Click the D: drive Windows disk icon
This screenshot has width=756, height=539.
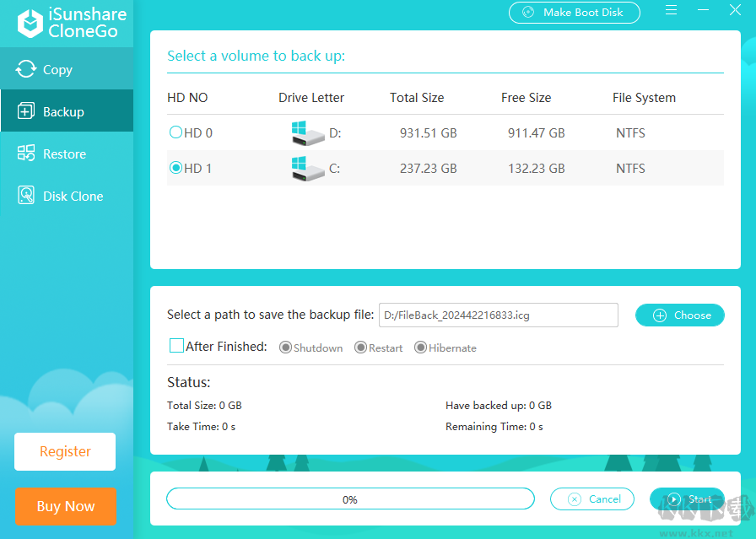pyautogui.click(x=307, y=132)
